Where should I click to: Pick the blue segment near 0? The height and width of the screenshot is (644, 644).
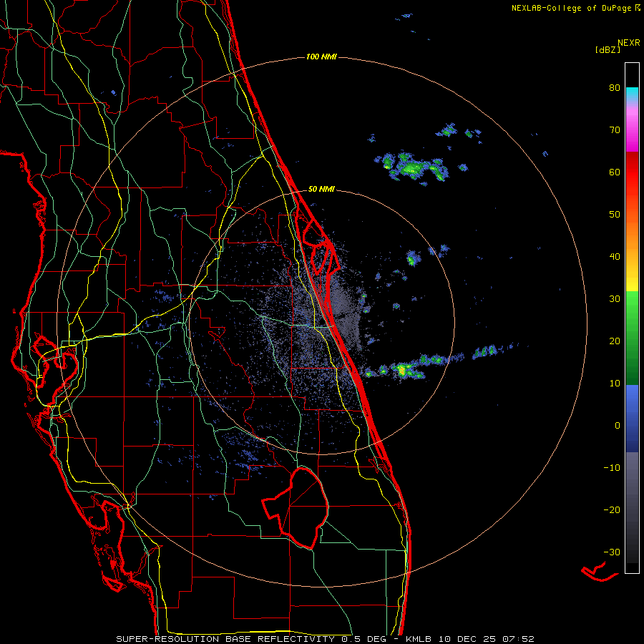pyautogui.click(x=632, y=419)
